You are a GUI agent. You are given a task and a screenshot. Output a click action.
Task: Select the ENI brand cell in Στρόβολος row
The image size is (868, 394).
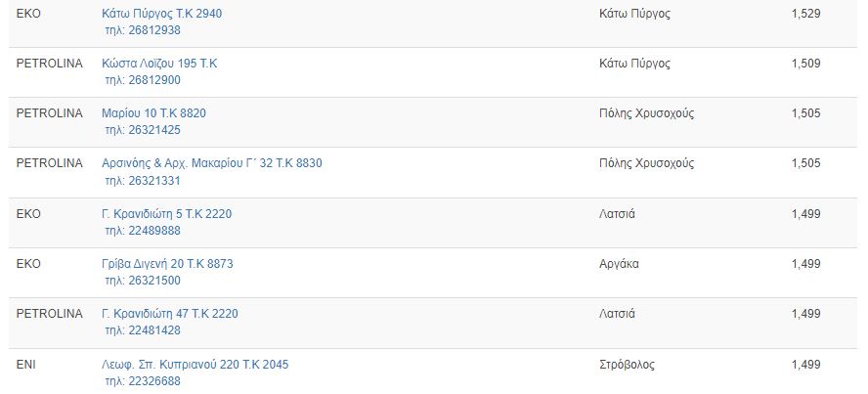pos(26,365)
